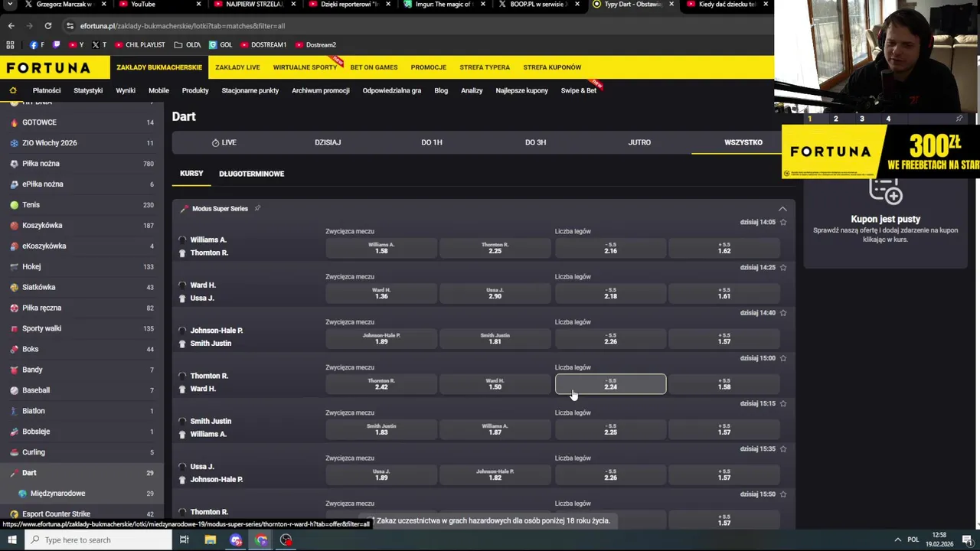Favorite the Williams A. vs Thornton R. 14:05 match

[x=782, y=223]
